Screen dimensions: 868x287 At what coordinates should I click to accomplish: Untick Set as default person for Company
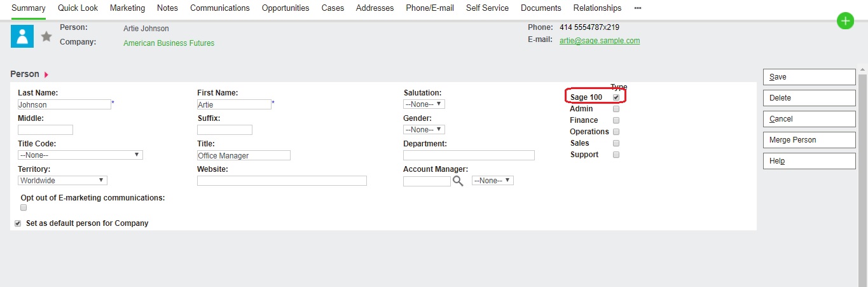coord(18,223)
